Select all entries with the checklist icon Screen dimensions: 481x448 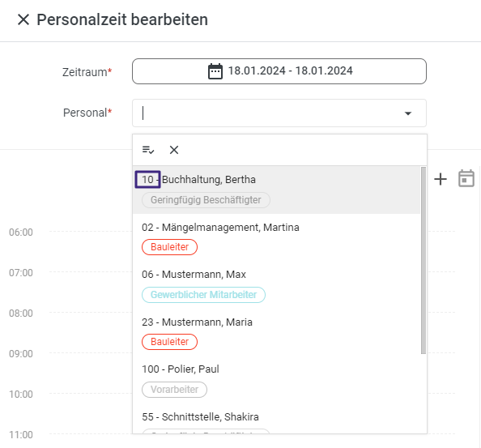pos(148,150)
